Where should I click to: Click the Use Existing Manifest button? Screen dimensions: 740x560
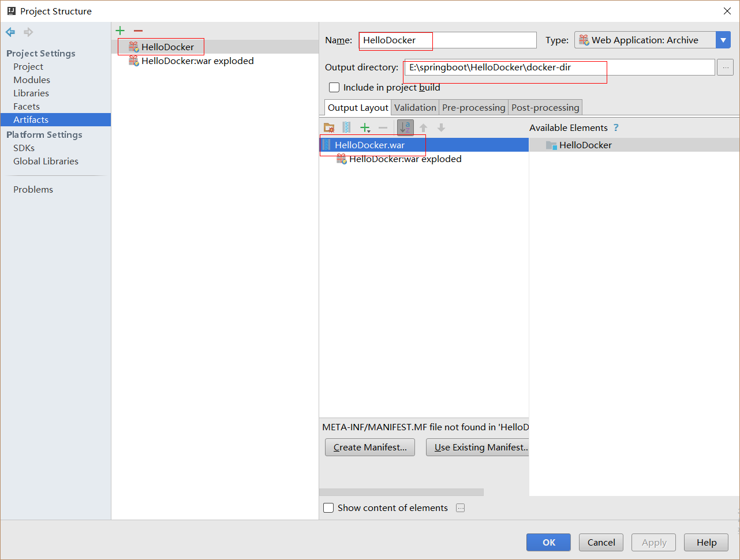(x=477, y=447)
